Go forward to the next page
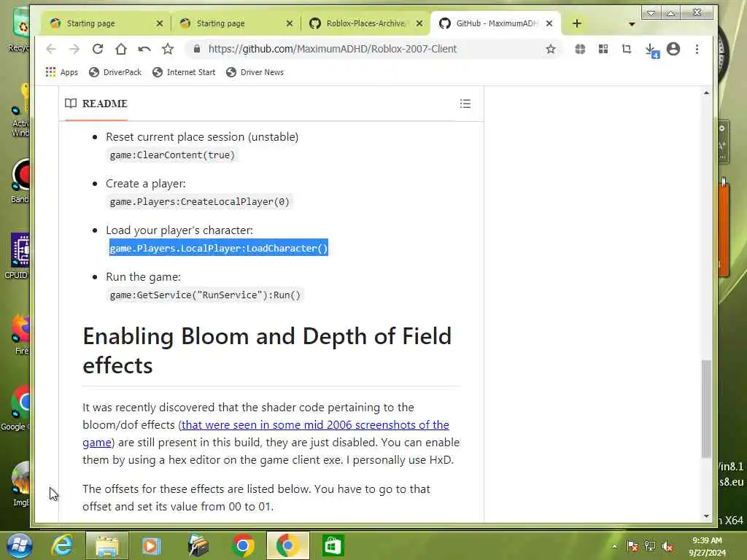This screenshot has height=560, width=747. tap(74, 49)
